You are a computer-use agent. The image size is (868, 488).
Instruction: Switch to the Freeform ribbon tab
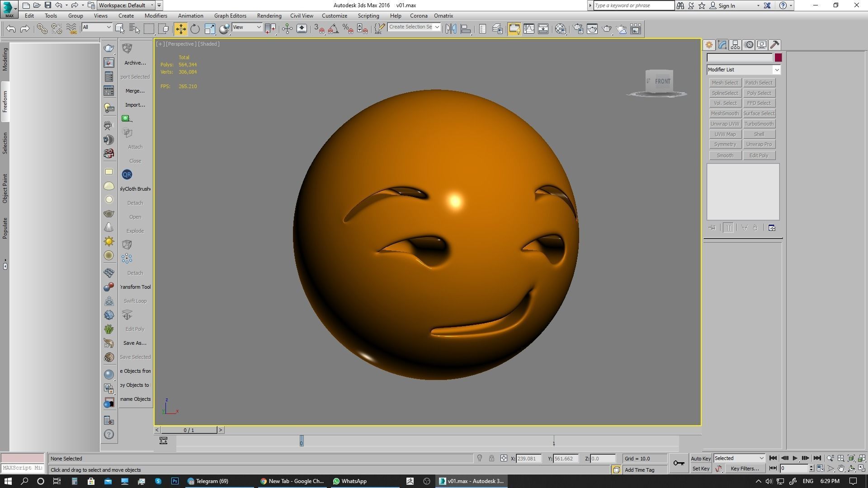[5, 102]
